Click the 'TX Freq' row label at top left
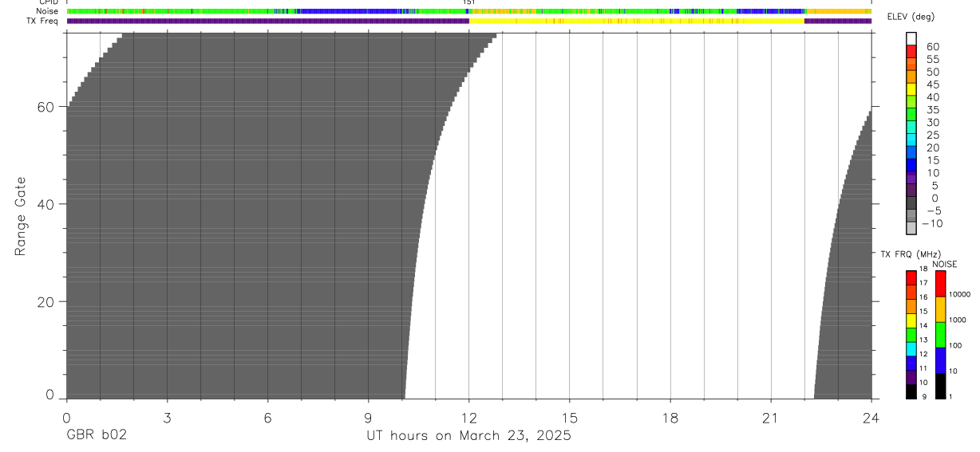The image size is (980, 452). tap(43, 21)
